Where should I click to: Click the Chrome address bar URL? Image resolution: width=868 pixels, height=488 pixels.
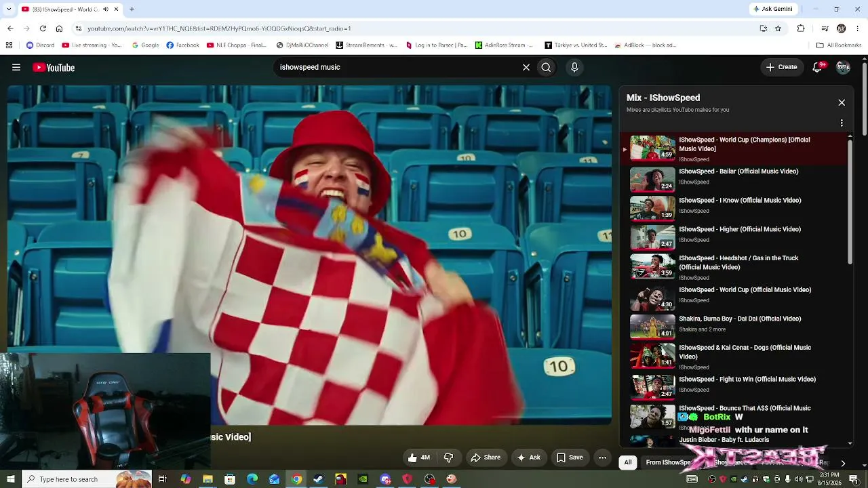click(x=219, y=28)
